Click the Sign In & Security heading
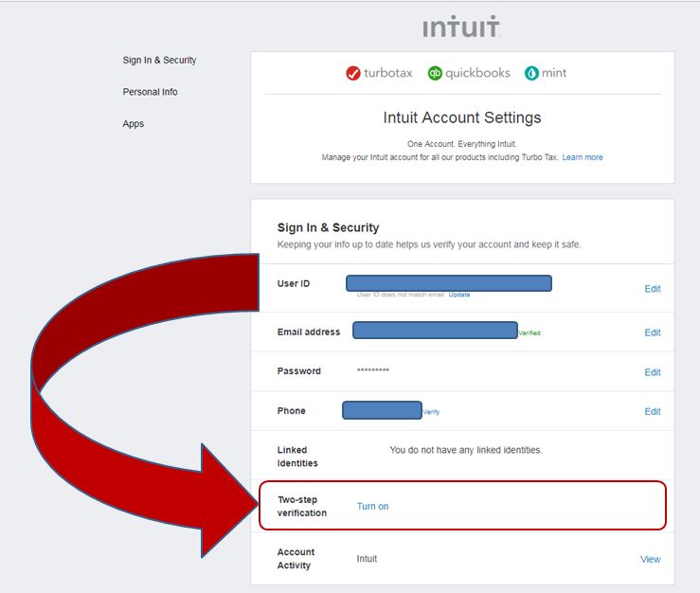The height and width of the screenshot is (593, 700). 328,228
